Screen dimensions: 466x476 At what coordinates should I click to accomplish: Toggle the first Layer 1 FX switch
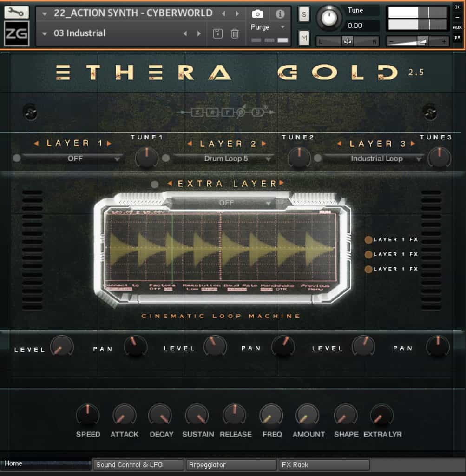coord(368,240)
